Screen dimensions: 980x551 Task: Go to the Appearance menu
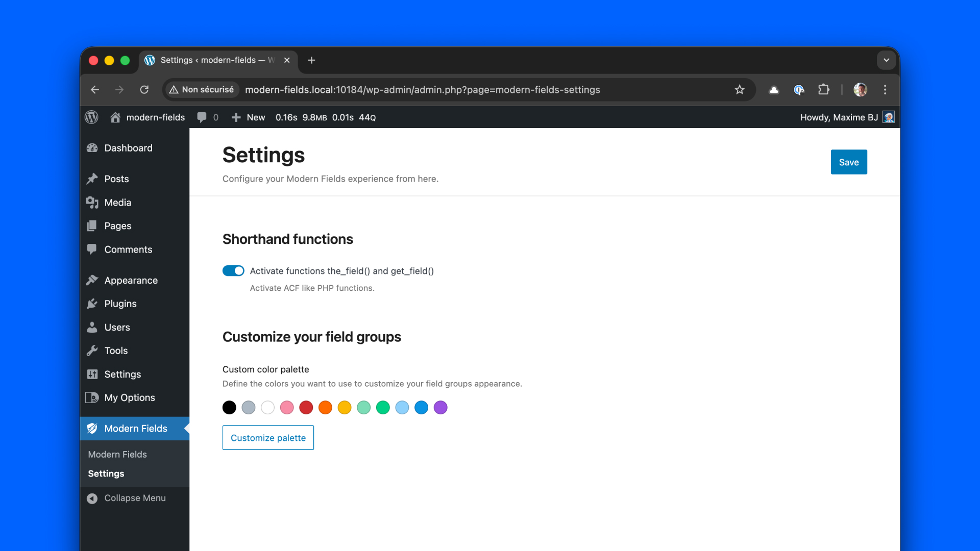coord(131,280)
